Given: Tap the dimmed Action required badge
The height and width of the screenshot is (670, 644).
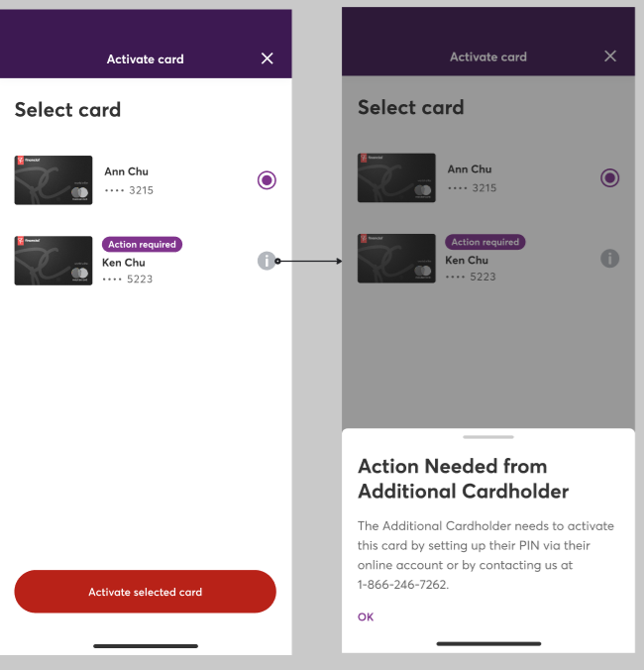Looking at the screenshot, I should tap(485, 242).
